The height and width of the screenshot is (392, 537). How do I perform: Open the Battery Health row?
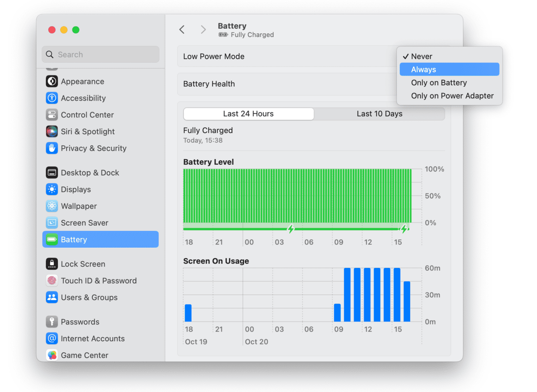point(287,84)
